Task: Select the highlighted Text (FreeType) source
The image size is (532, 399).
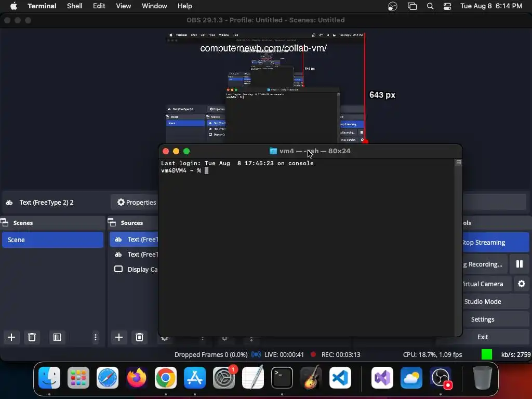Action: click(134, 239)
